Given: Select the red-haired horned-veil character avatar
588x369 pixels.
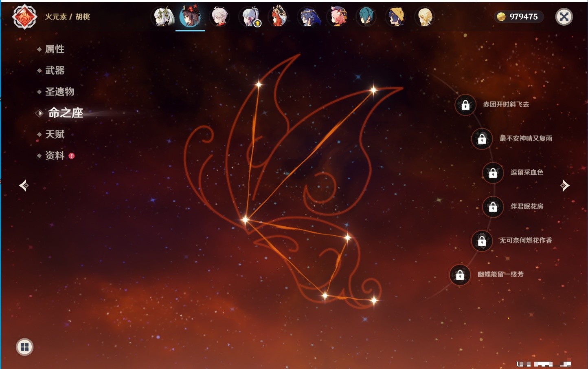Looking at the screenshot, I should 279,17.
